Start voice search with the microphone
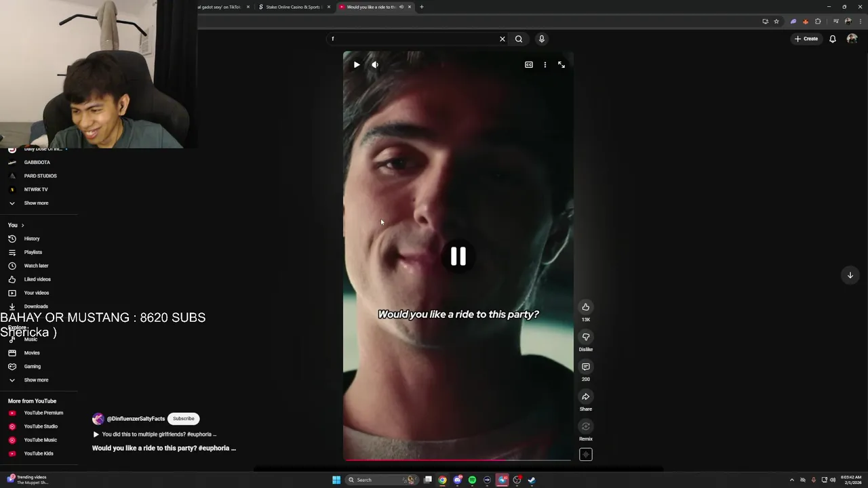Image resolution: width=868 pixels, height=488 pixels. (542, 39)
